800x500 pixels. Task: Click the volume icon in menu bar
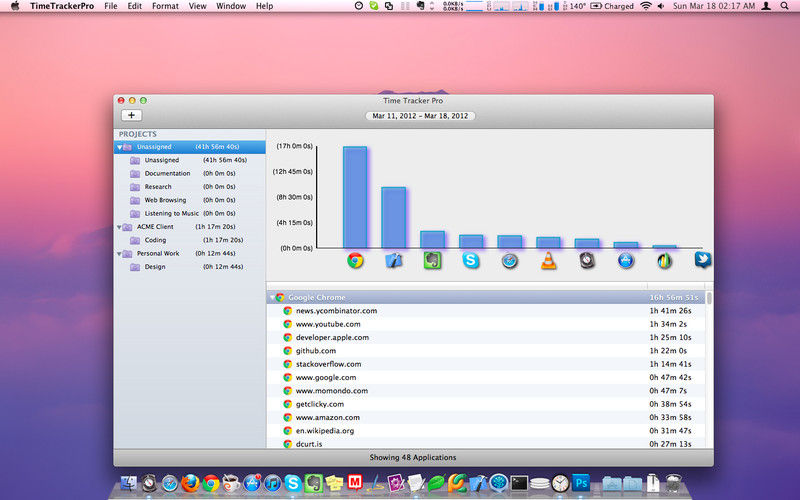pyautogui.click(x=661, y=6)
